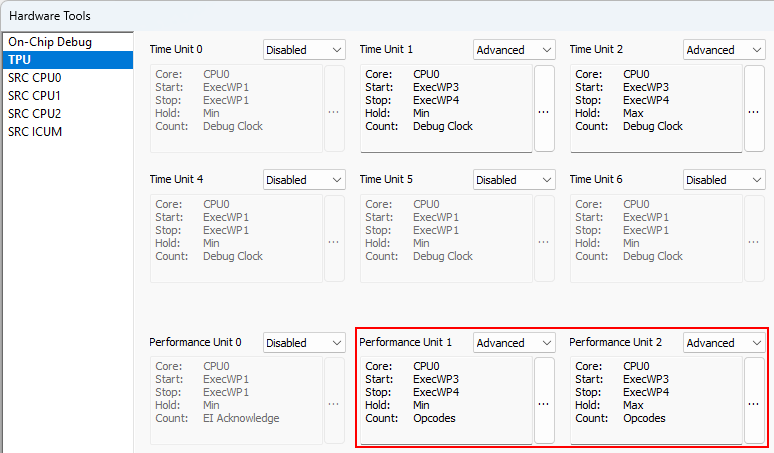Open Time Unit 6 Disabled dropdown
The width and height of the screenshot is (774, 453).
(x=724, y=180)
